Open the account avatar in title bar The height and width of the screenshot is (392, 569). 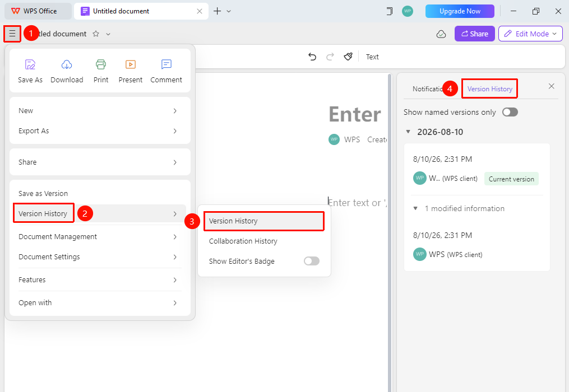(408, 11)
